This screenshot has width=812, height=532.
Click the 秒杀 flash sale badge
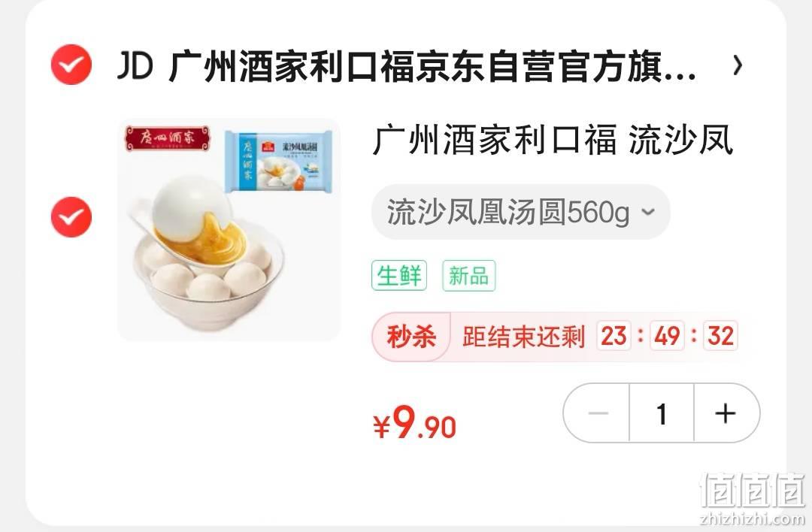pyautogui.click(x=411, y=337)
